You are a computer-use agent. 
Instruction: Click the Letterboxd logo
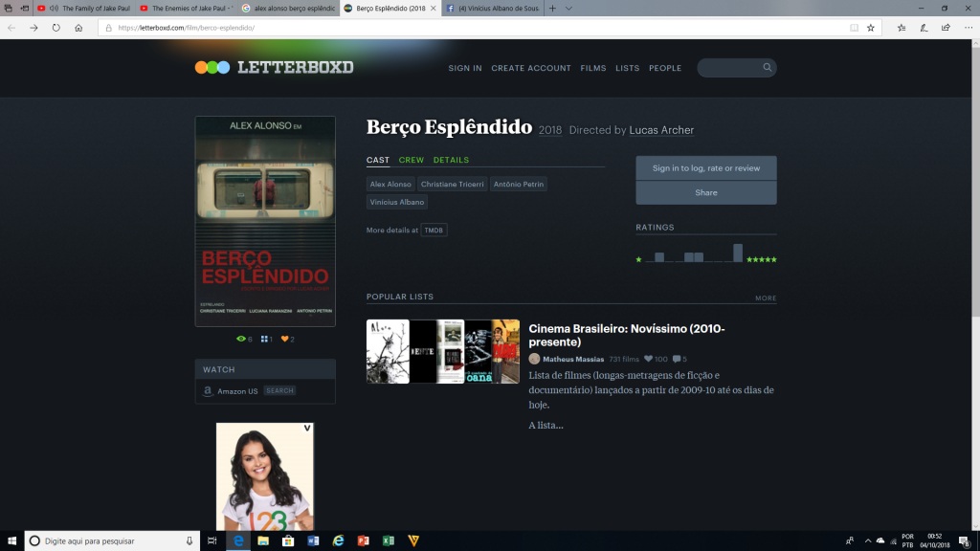click(274, 67)
